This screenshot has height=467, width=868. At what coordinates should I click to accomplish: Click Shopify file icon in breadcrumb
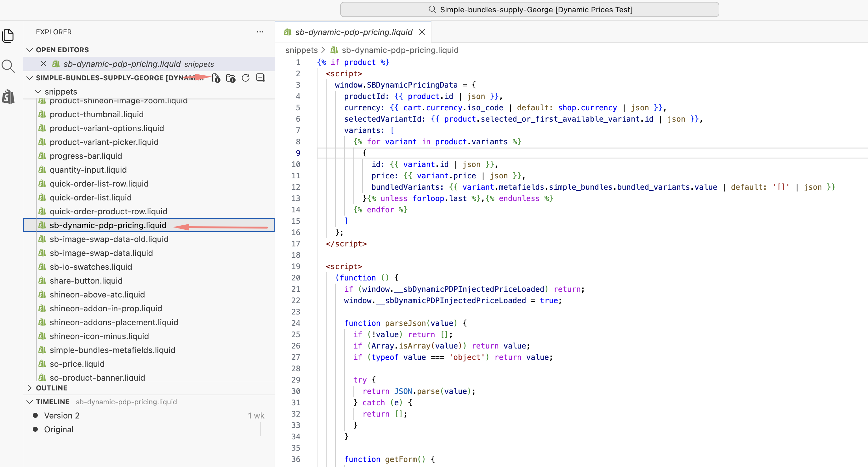tap(334, 50)
